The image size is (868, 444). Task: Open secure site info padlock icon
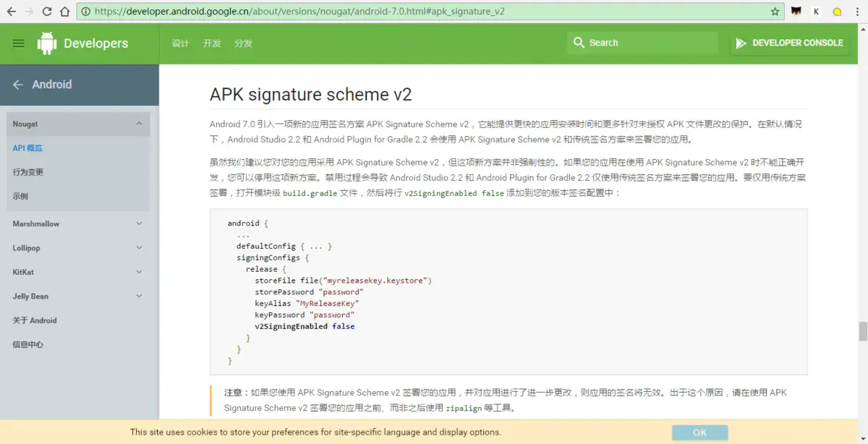[x=85, y=12]
